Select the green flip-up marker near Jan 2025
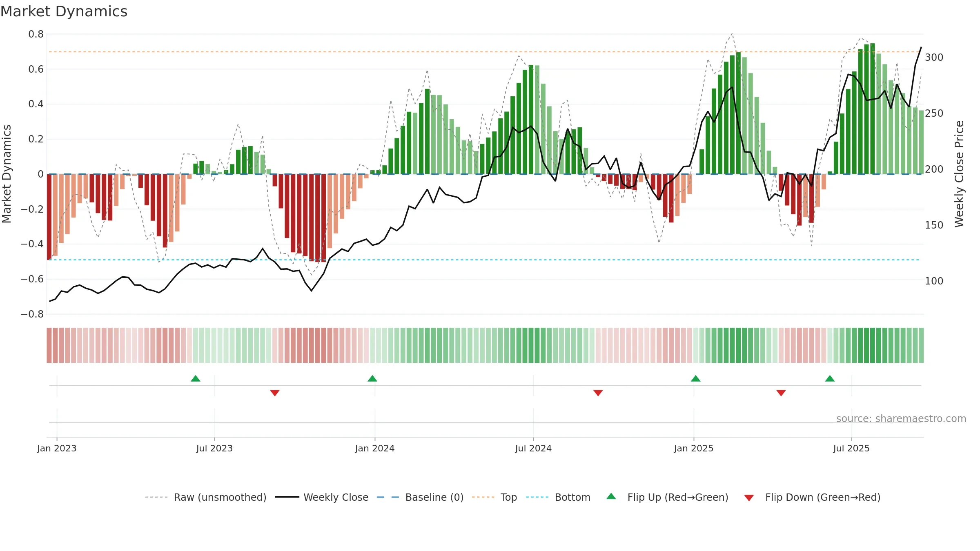Image resolution: width=980 pixels, height=551 pixels. 696,378
